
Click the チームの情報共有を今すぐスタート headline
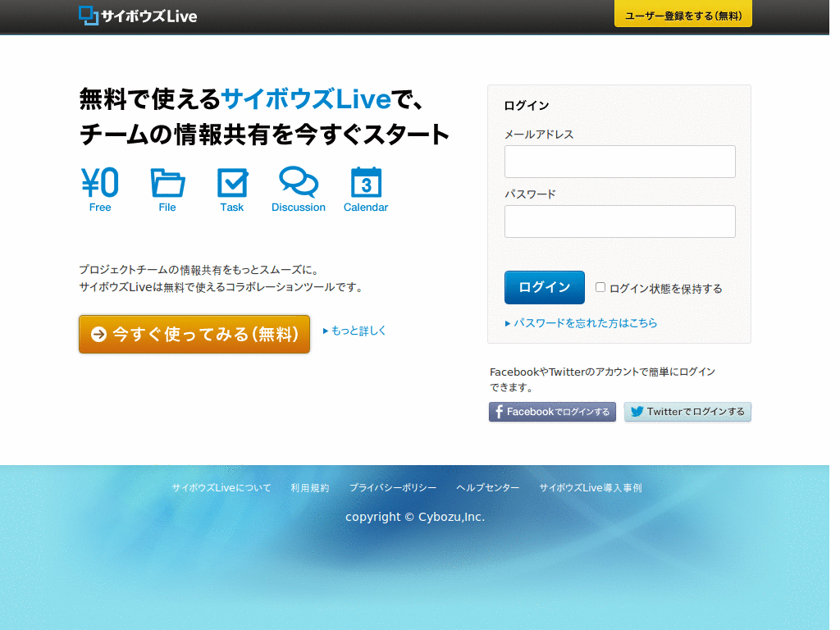pyautogui.click(x=265, y=135)
